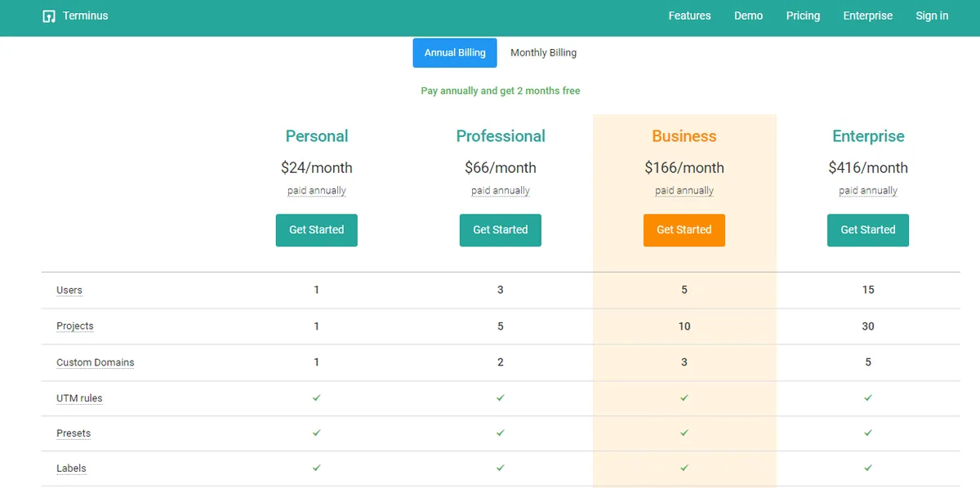
Task: Click the Business plan UTM rules checkmark
Action: pyautogui.click(x=684, y=398)
